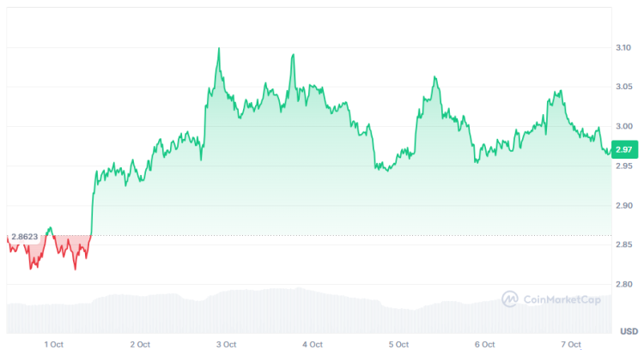Click the 3.05 price axis label
This screenshot has height=350, width=644.
[624, 87]
